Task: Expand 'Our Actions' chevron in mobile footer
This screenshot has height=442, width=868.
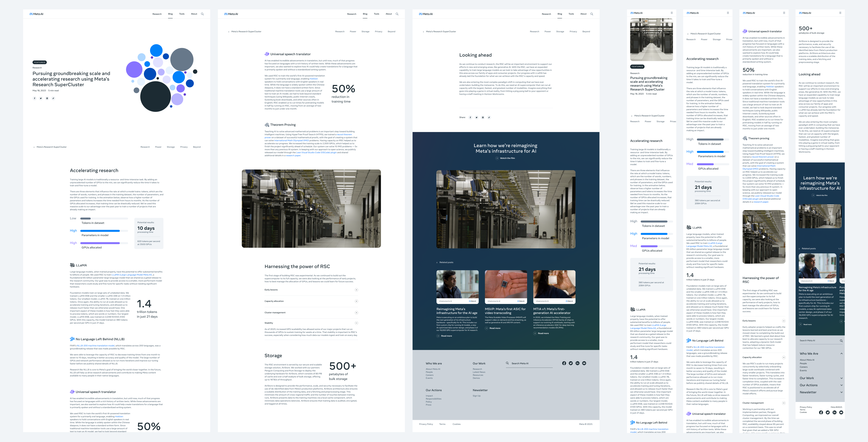Action: click(841, 385)
